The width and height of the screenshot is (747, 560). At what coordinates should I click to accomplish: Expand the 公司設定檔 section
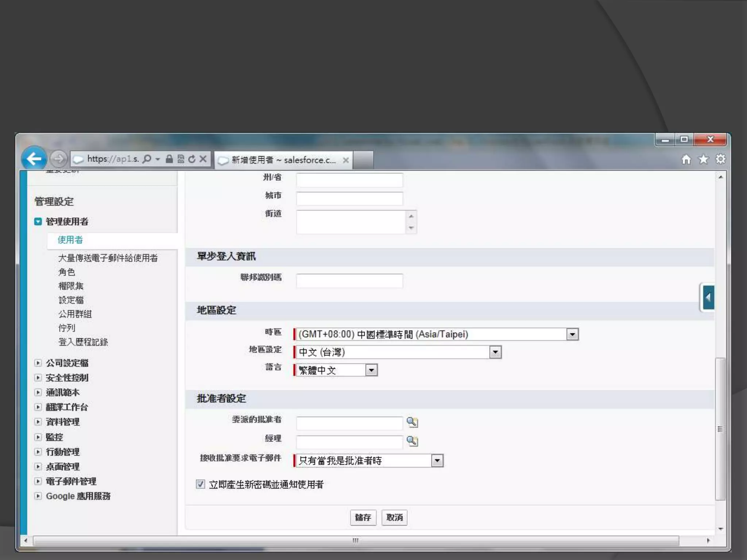[x=38, y=363]
